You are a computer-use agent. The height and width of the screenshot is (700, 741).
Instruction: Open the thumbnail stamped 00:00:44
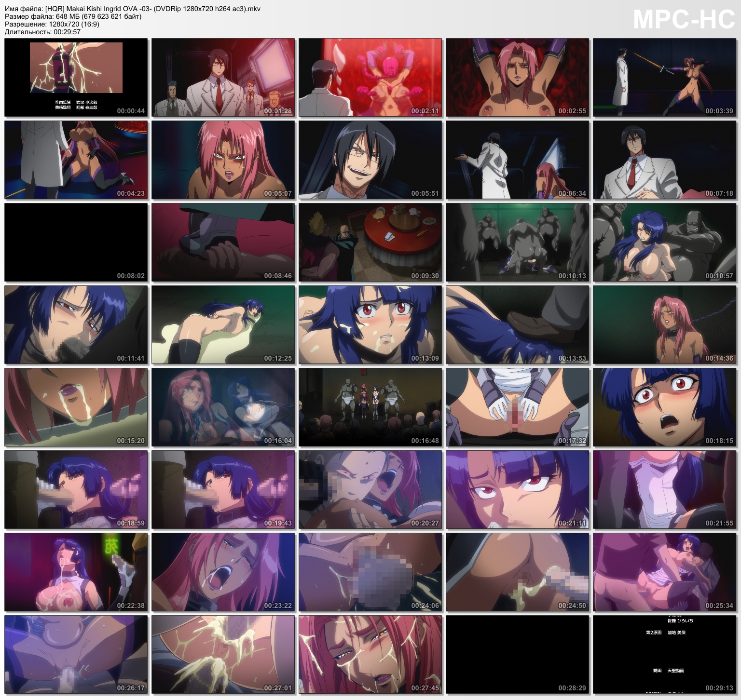(76, 78)
